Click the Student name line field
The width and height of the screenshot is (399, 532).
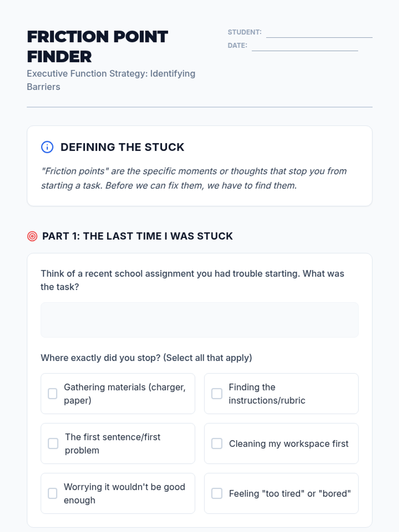point(319,33)
